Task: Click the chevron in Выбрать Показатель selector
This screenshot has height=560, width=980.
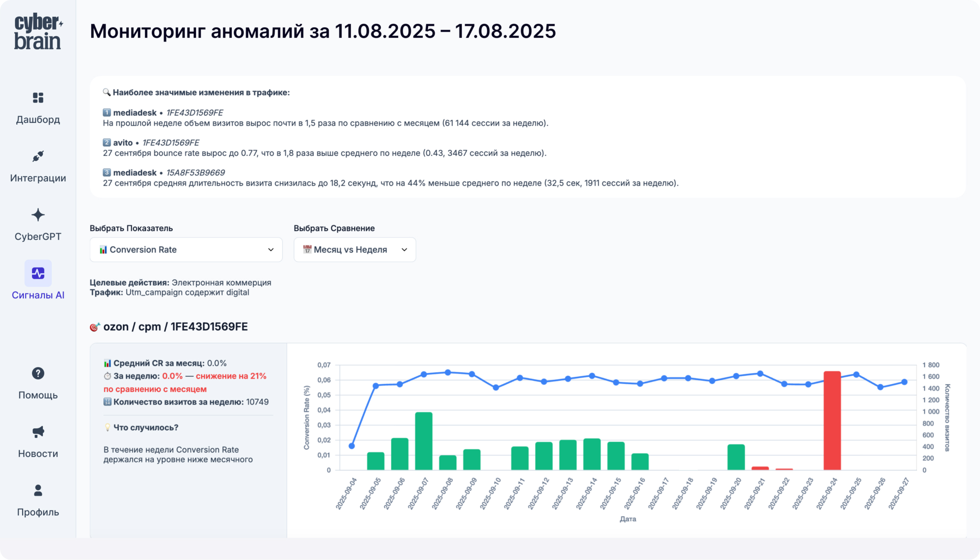Action: pos(271,250)
